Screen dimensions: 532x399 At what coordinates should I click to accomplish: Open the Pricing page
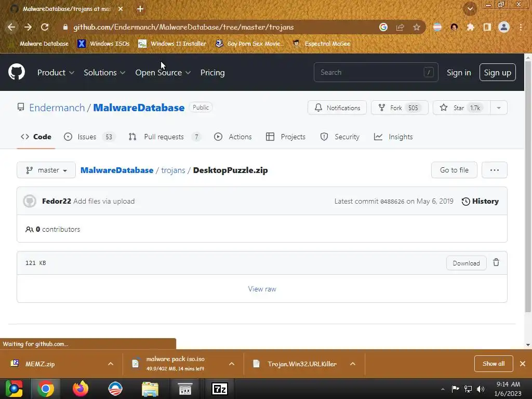pos(212,73)
